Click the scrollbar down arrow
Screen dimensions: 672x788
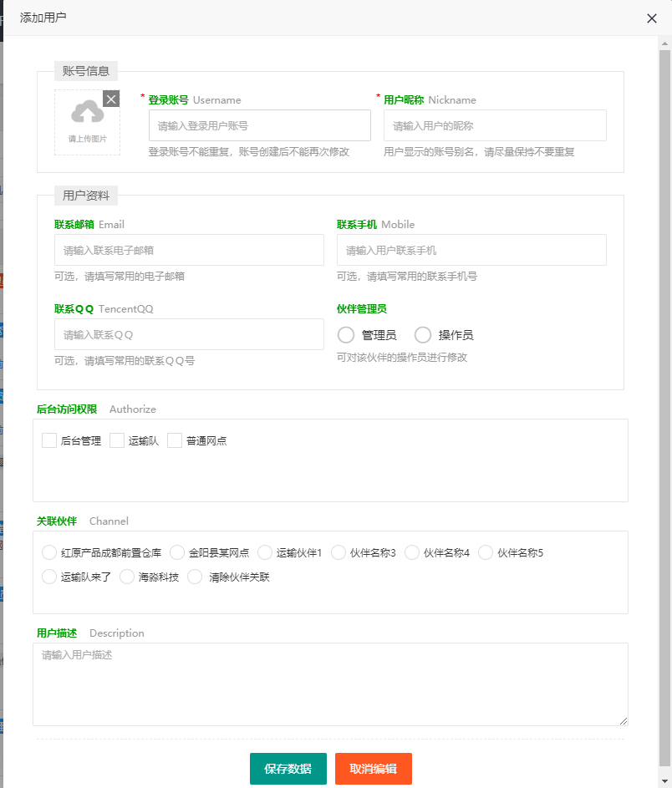665,781
